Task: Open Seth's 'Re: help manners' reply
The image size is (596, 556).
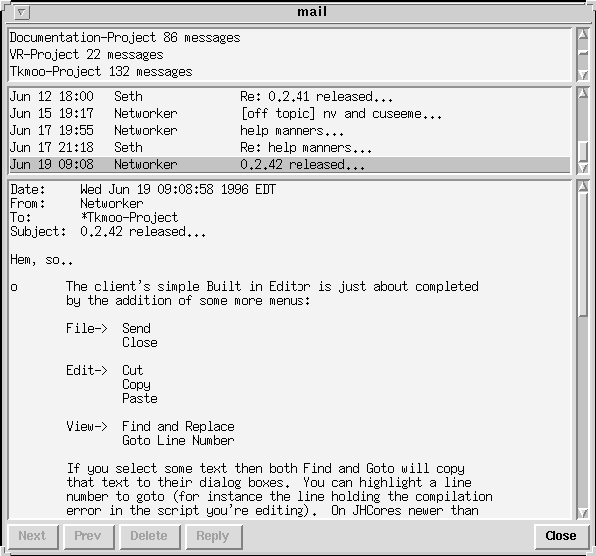Action: point(289,147)
